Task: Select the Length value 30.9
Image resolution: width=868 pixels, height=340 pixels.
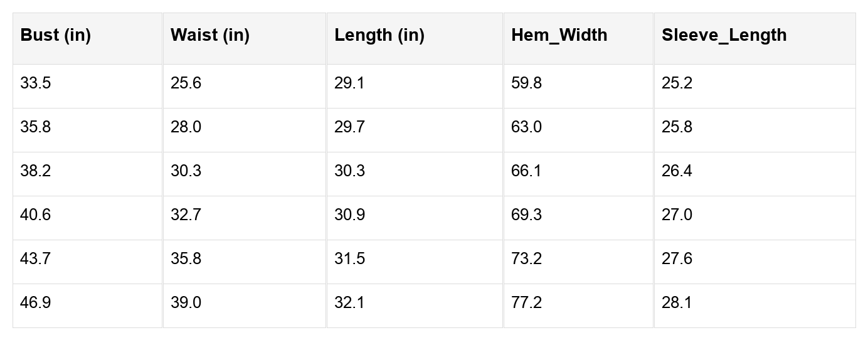Action: click(x=349, y=215)
